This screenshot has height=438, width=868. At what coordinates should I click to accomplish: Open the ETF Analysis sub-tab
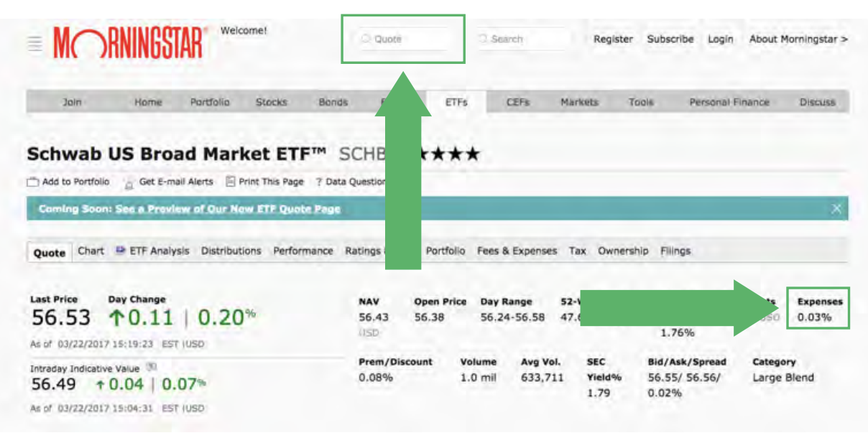(159, 251)
